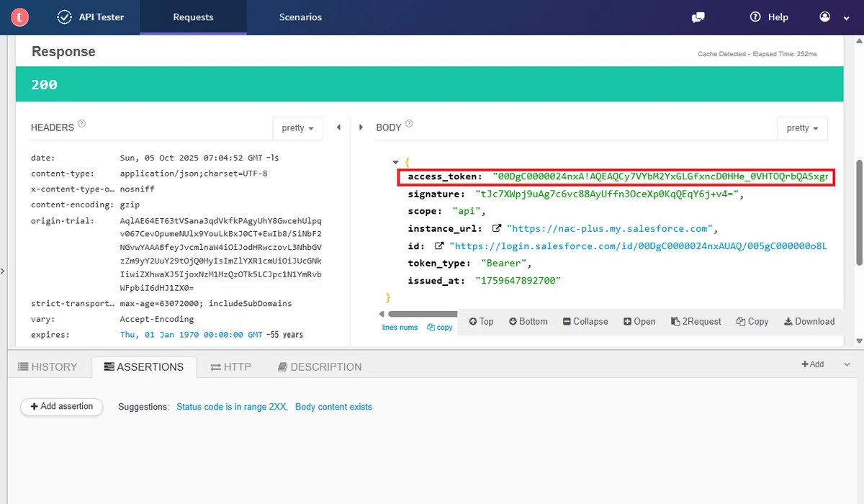Click the body scrollbar left arrow
The height and width of the screenshot is (504, 864).
[382, 314]
